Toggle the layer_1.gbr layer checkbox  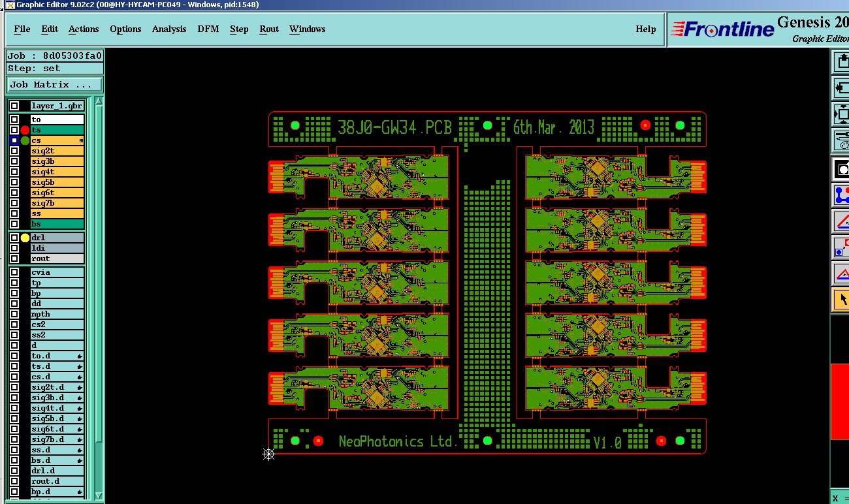(14, 106)
